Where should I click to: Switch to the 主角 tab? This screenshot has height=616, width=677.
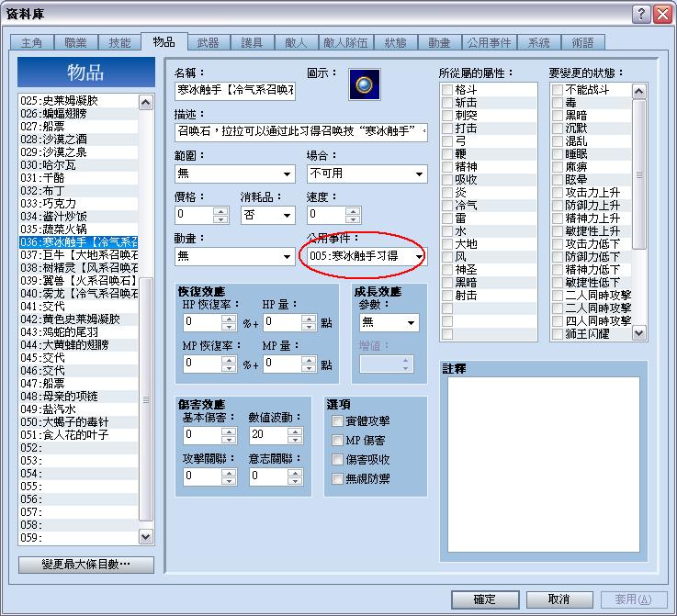coord(32,43)
